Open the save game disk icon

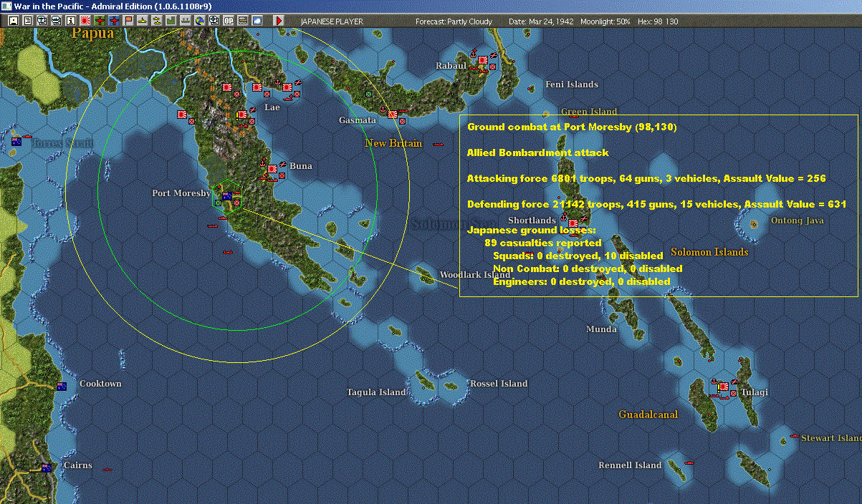point(14,21)
